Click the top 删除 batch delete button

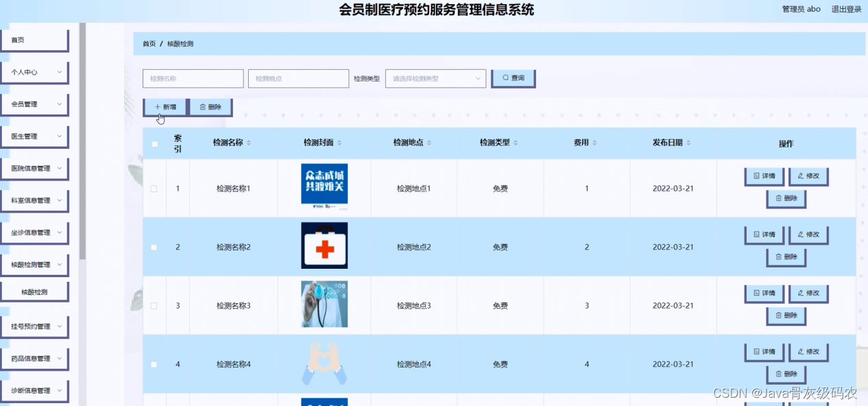pyautogui.click(x=210, y=107)
